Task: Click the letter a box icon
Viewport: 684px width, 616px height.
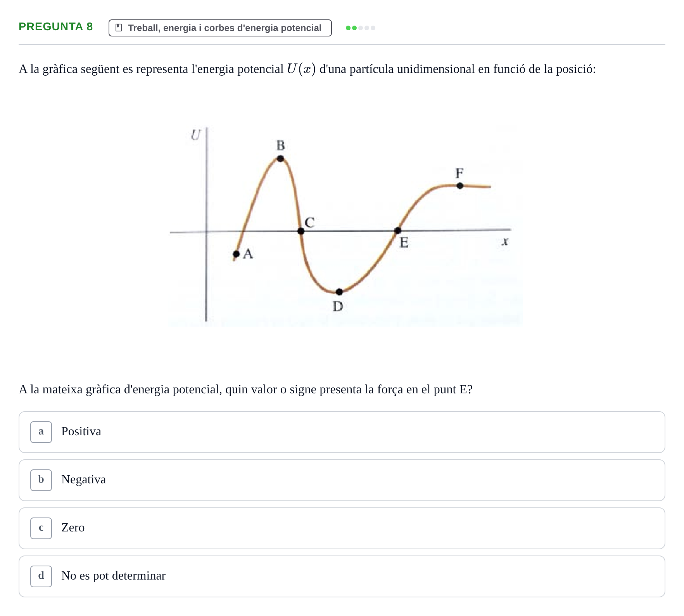Action: click(x=41, y=432)
